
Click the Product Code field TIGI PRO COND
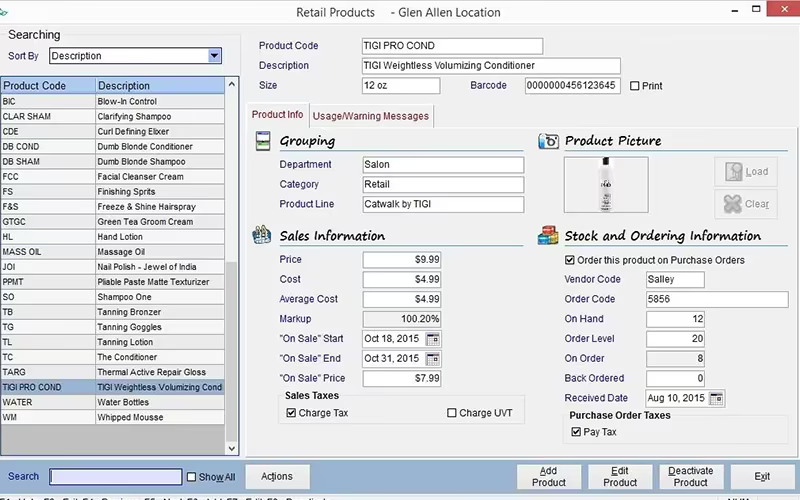[x=453, y=46]
